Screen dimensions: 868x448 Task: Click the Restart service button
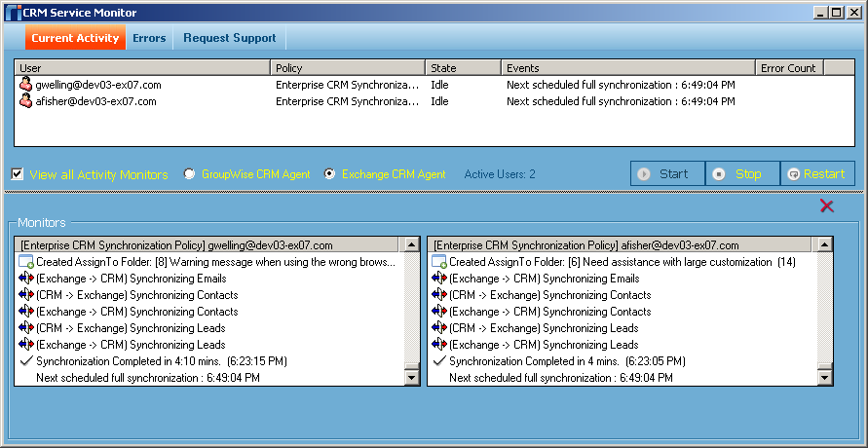click(x=817, y=173)
